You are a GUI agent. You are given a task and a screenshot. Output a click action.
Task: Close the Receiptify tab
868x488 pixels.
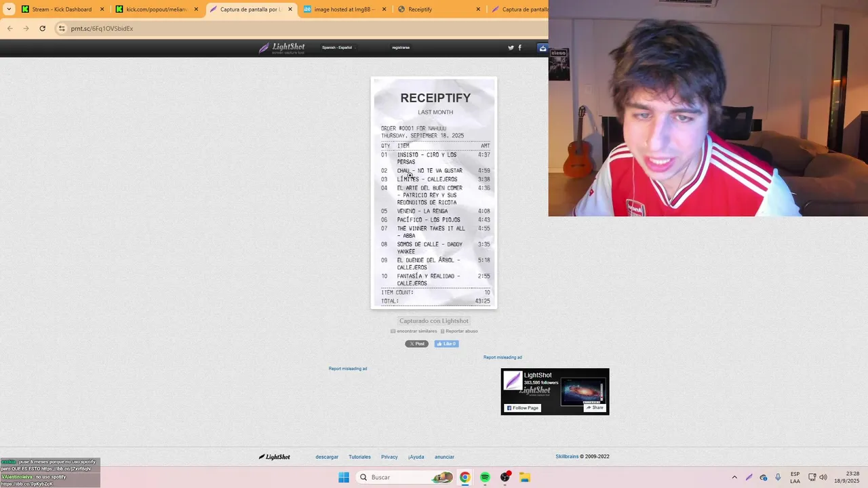pos(478,9)
